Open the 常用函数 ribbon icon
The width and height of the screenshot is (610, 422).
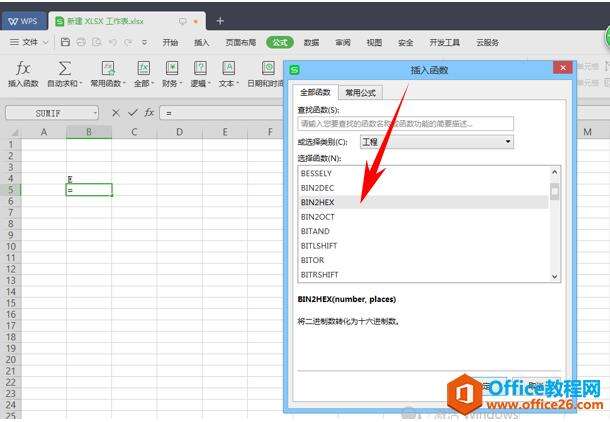coord(105,68)
